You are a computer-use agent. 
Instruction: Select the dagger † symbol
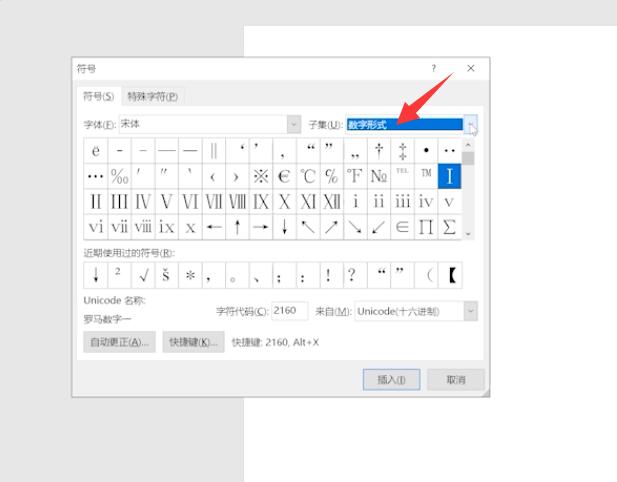click(x=379, y=151)
